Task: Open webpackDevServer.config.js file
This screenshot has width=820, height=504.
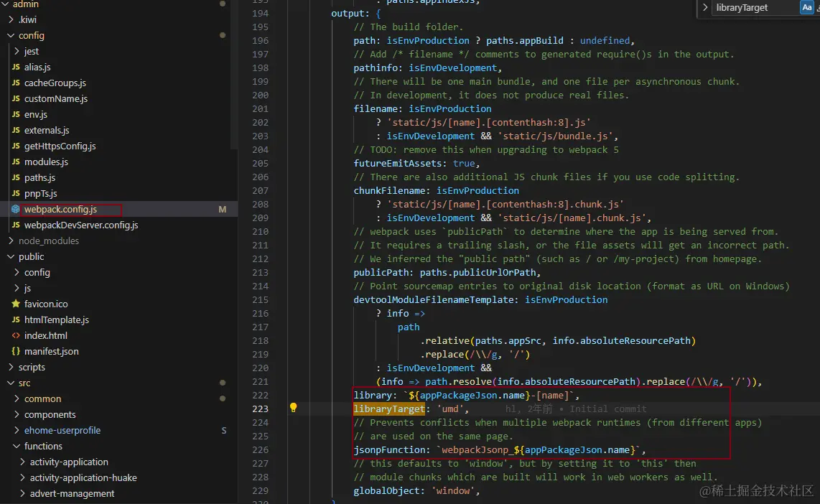Action: pyautogui.click(x=81, y=225)
